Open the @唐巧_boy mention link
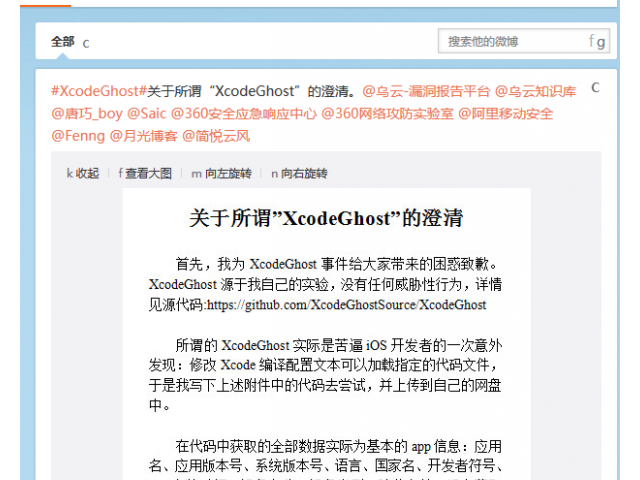 87,113
